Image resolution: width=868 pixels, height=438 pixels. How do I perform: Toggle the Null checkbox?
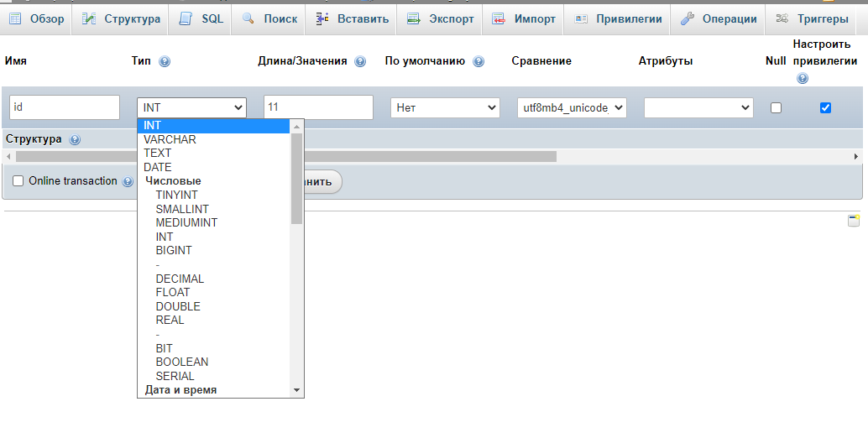(776, 107)
